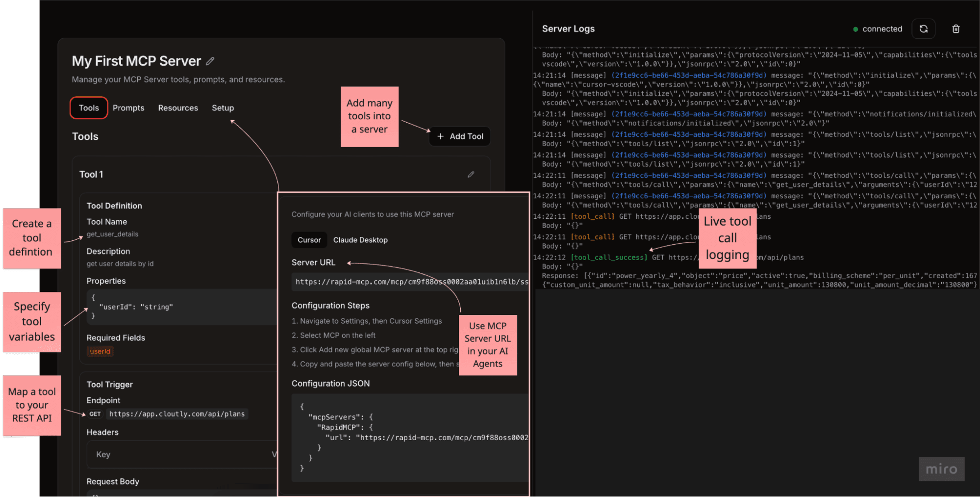Clear Server Logs with the trash icon
980x497 pixels.
[956, 28]
